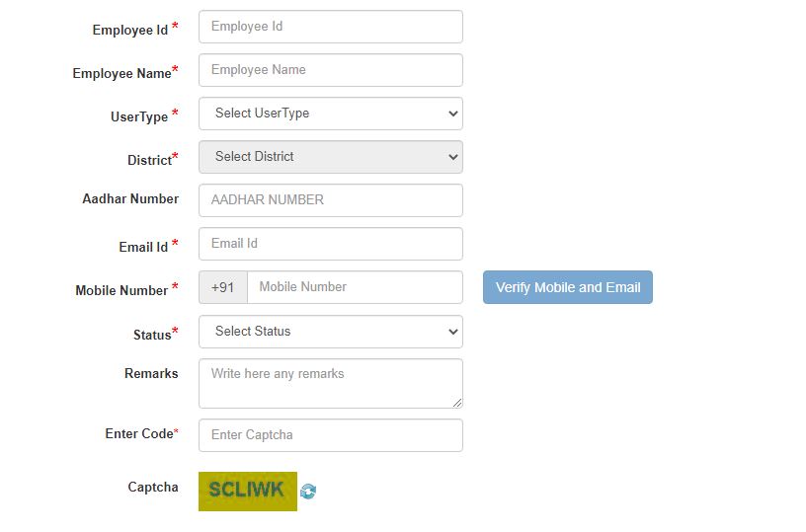Open the Select UserType dropdown
Viewport: 806px width, 532px height.
[331, 114]
